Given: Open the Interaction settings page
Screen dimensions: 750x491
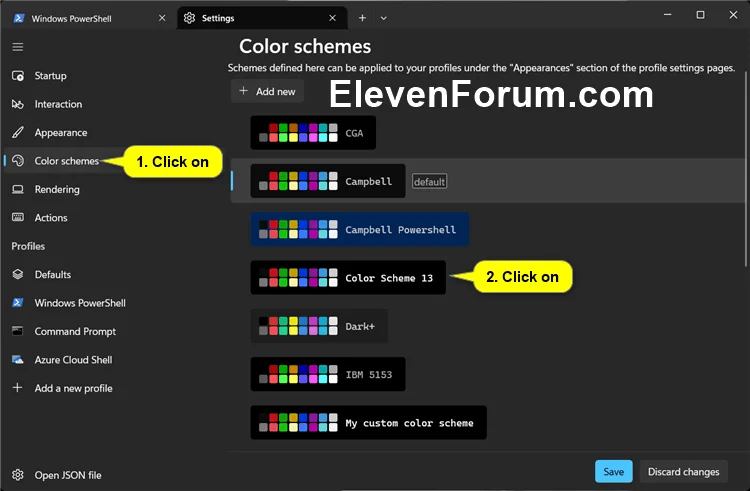Looking at the screenshot, I should tap(115, 104).
